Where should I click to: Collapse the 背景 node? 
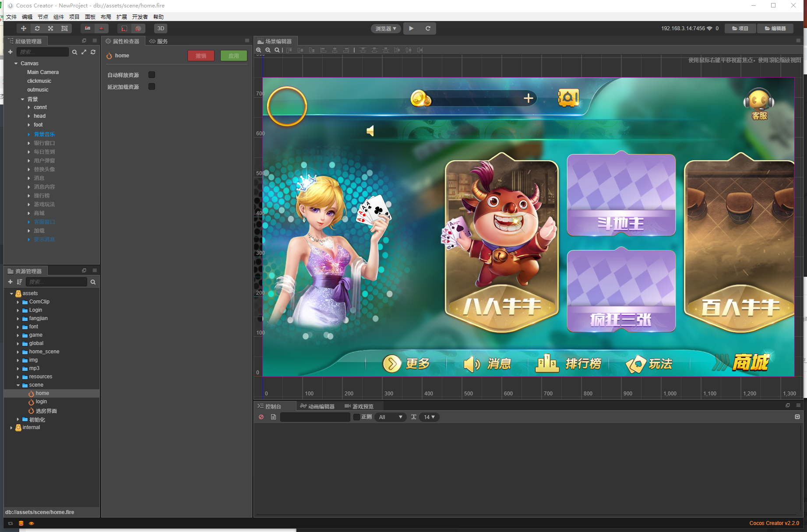tap(23, 99)
